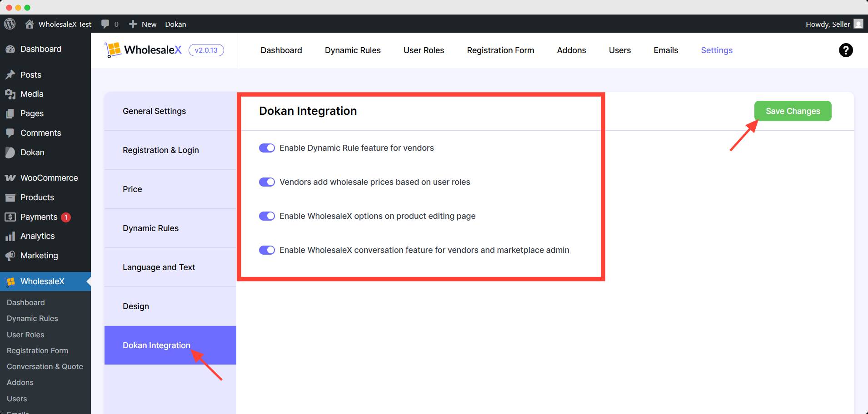Viewport: 868px width, 414px height.
Task: Click the question mark help icon
Action: click(846, 50)
